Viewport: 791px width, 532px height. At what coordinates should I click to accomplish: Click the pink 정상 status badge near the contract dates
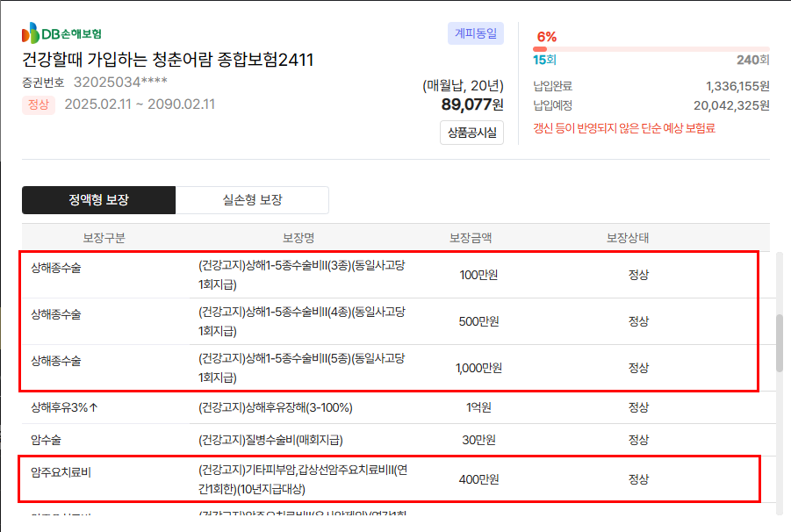tap(39, 104)
